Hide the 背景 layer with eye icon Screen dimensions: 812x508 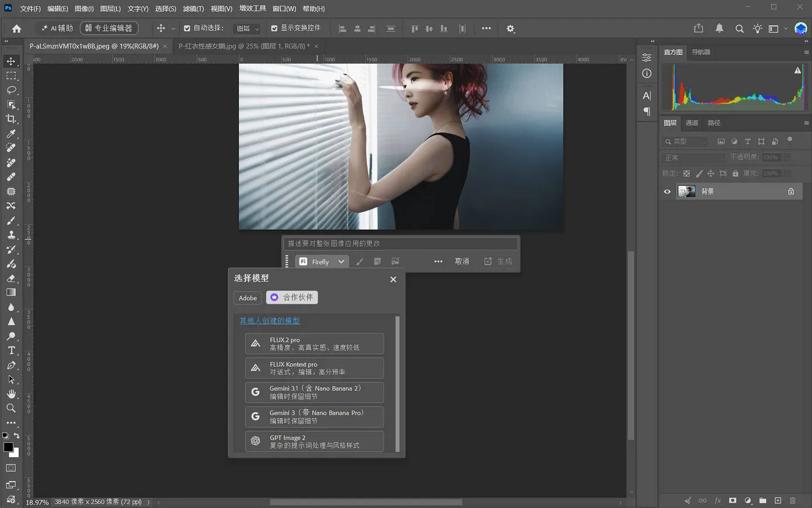pos(667,192)
